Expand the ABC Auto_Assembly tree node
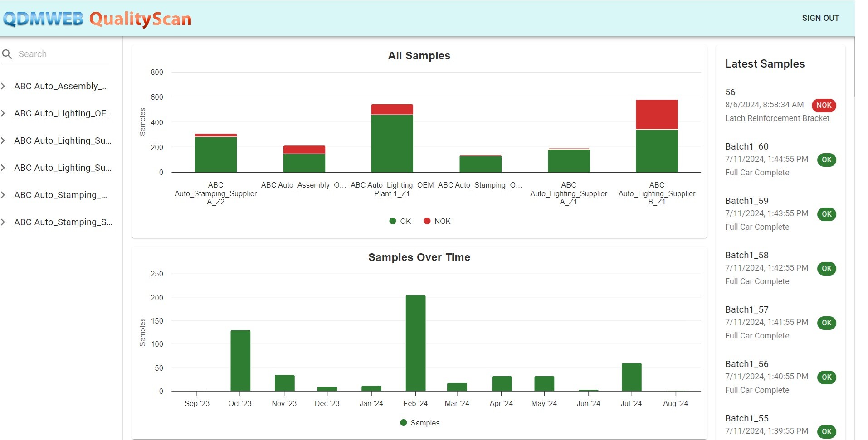 coord(4,86)
